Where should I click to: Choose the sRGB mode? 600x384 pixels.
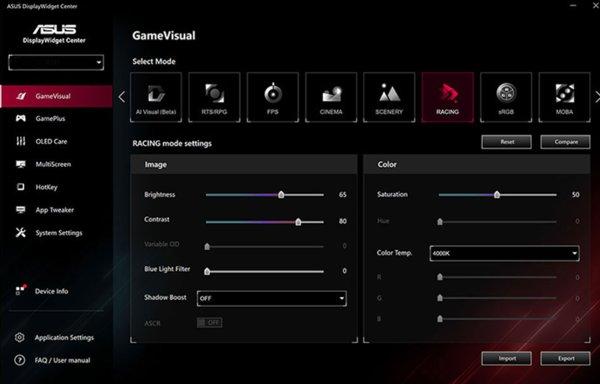[x=506, y=97]
